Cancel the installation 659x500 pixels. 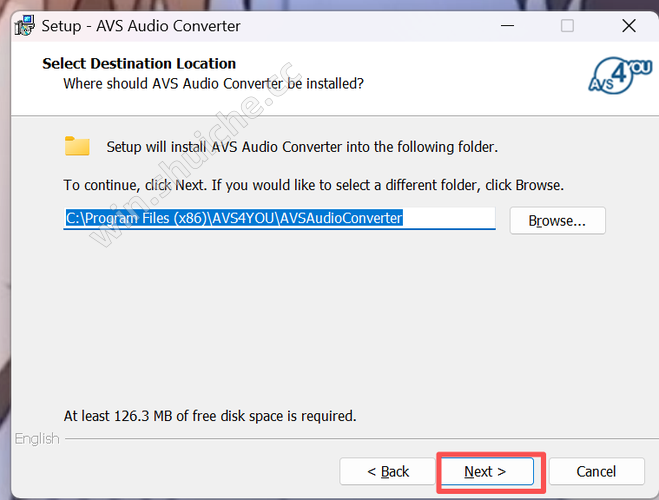coord(596,471)
